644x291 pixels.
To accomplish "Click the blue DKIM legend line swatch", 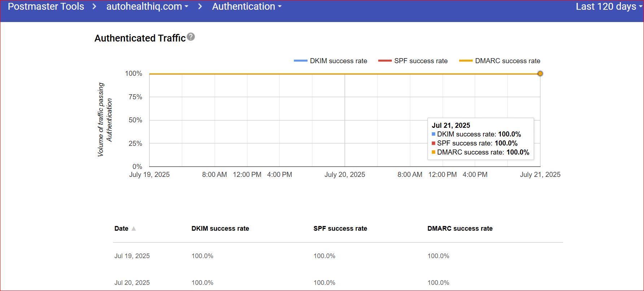I will coord(300,61).
